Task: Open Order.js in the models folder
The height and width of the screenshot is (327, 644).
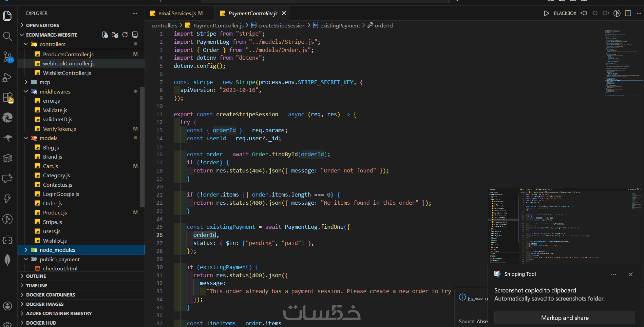Action: pos(81,203)
